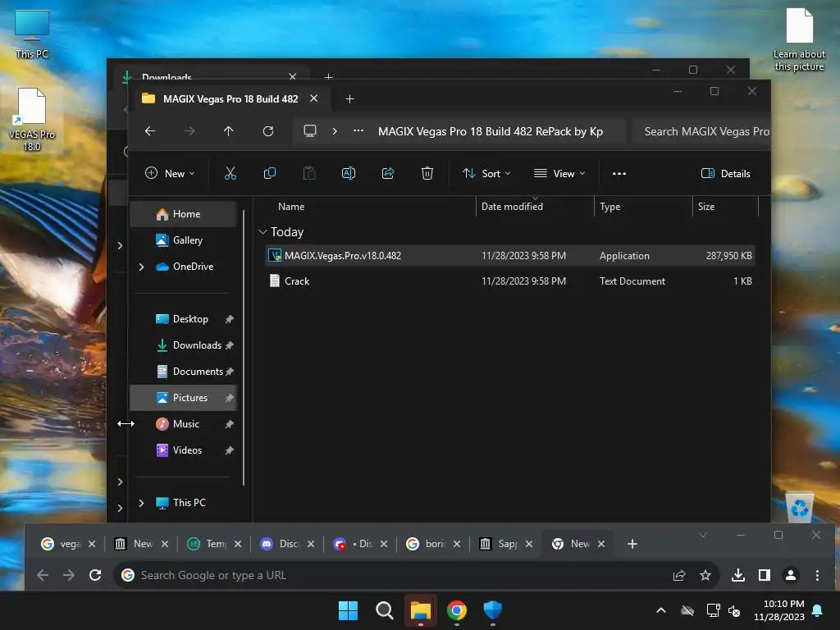Expand the OneDrive tree node
840x630 pixels.
141,267
